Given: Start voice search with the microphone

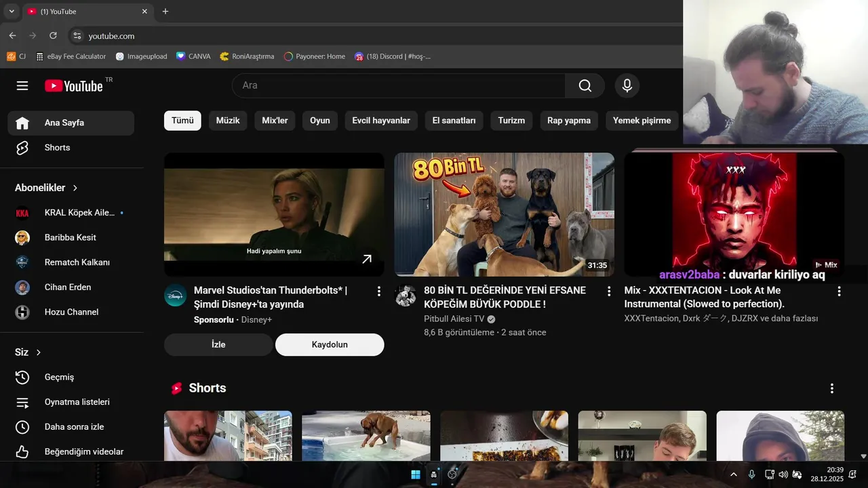Looking at the screenshot, I should pos(627,85).
